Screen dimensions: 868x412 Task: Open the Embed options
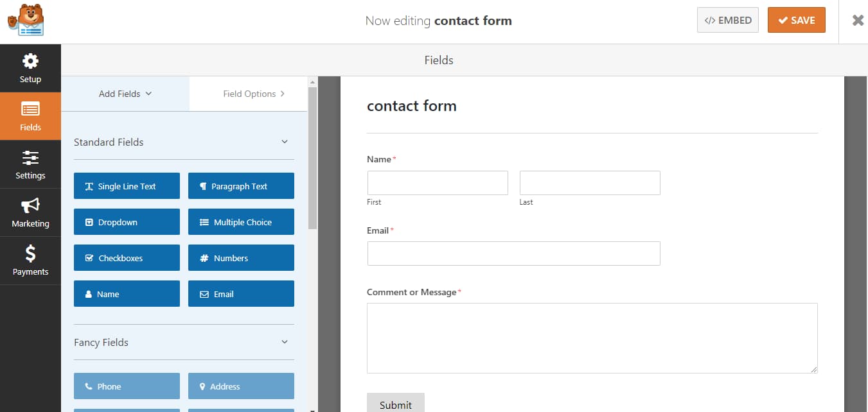click(727, 20)
